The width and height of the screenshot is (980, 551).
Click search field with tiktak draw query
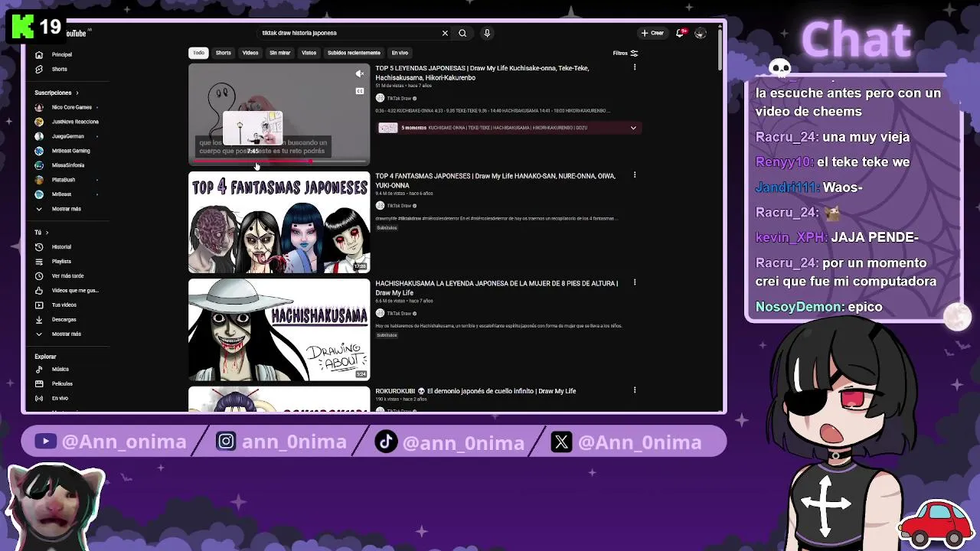[348, 33]
